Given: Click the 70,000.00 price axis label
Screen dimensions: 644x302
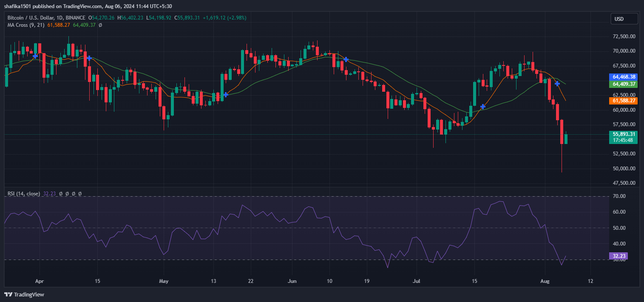Looking at the screenshot, I should tap(624, 51).
